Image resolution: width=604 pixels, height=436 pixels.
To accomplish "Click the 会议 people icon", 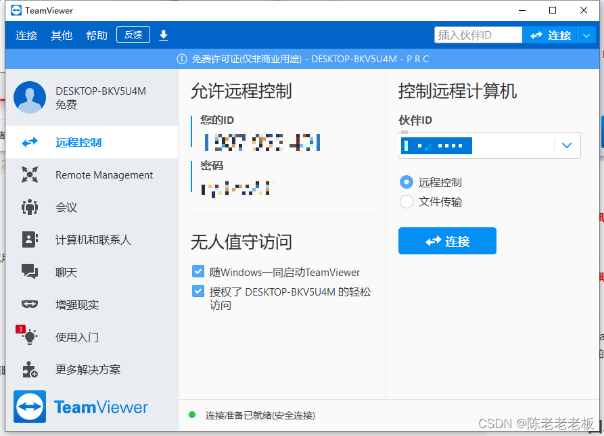I will click(x=30, y=207).
